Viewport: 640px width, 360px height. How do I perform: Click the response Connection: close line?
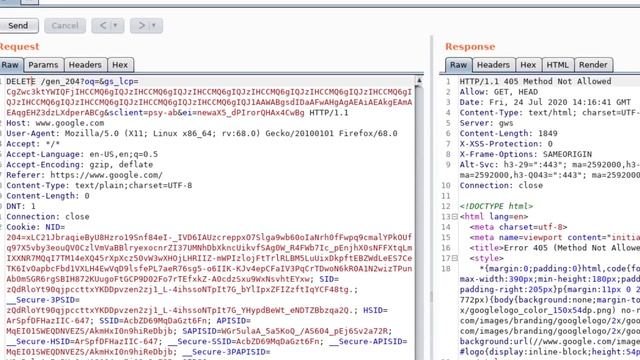pos(501,186)
